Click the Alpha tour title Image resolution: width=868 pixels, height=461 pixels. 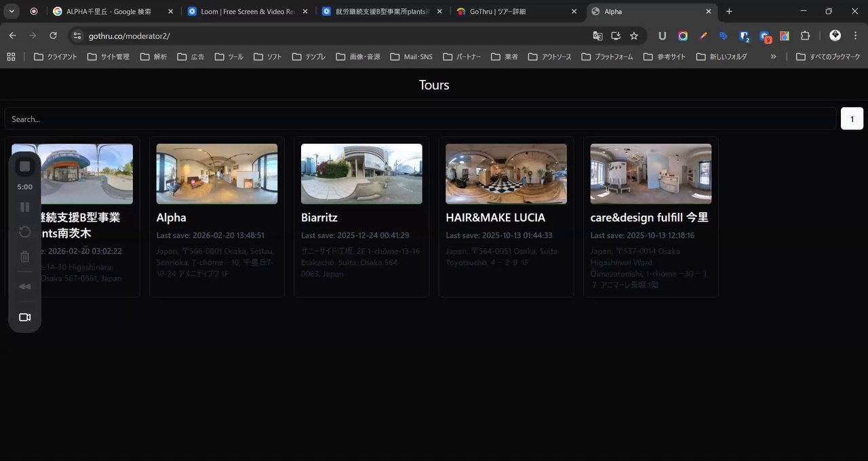point(172,218)
